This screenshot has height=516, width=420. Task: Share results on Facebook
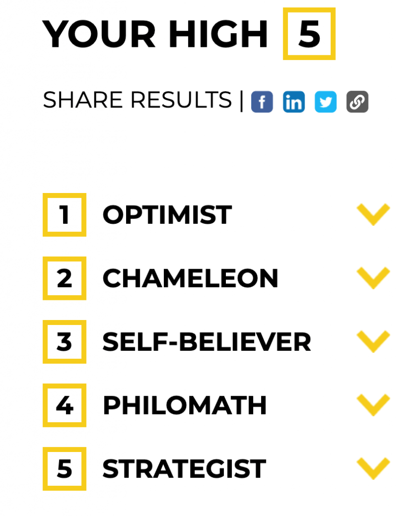pos(262,102)
